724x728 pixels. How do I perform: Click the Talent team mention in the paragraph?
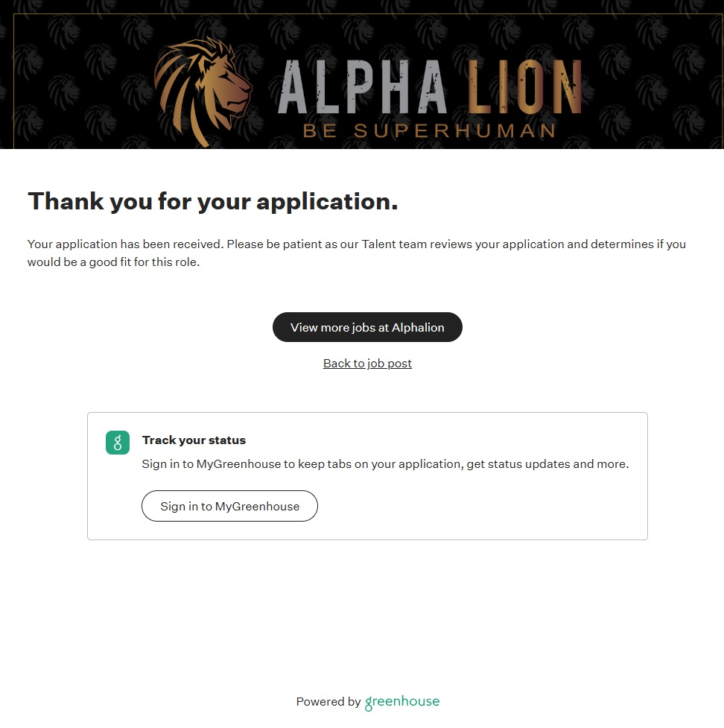[391, 244]
